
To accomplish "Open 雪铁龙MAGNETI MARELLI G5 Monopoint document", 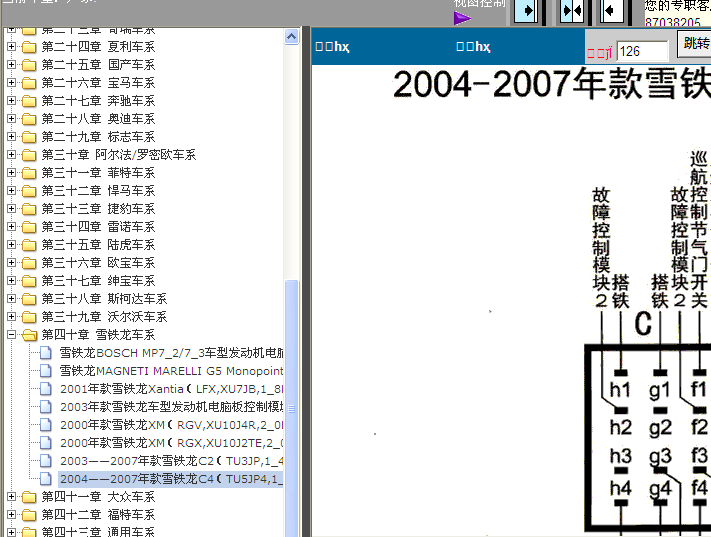I will point(171,371).
